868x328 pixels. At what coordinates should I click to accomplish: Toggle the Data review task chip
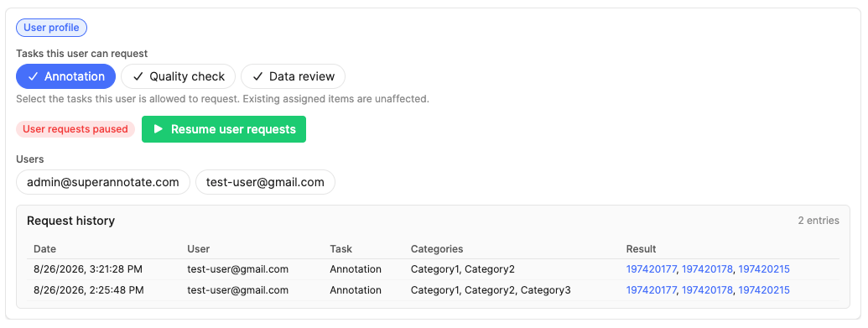(293, 76)
